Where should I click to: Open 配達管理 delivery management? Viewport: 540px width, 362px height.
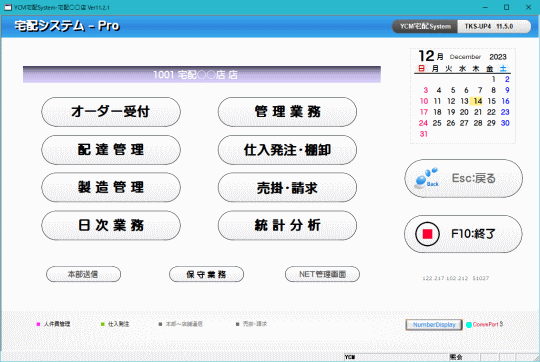click(x=111, y=150)
